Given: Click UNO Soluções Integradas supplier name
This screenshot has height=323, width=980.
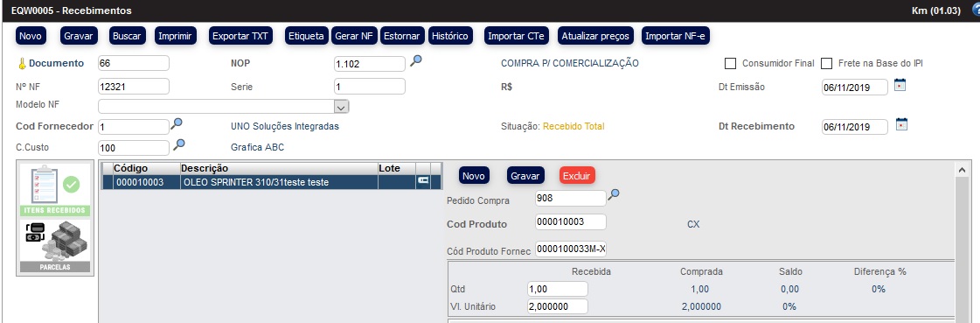Looking at the screenshot, I should [x=285, y=126].
